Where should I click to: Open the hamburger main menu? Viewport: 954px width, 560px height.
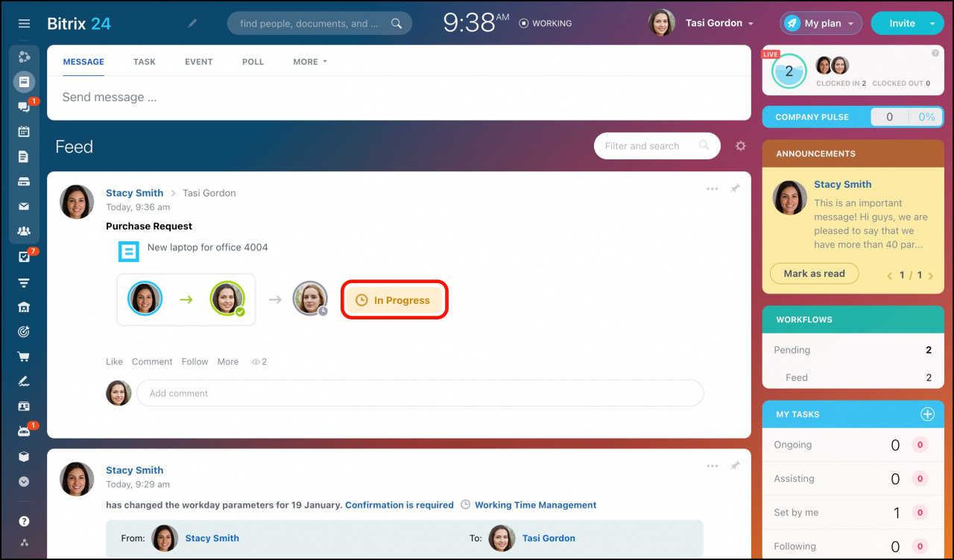[24, 24]
